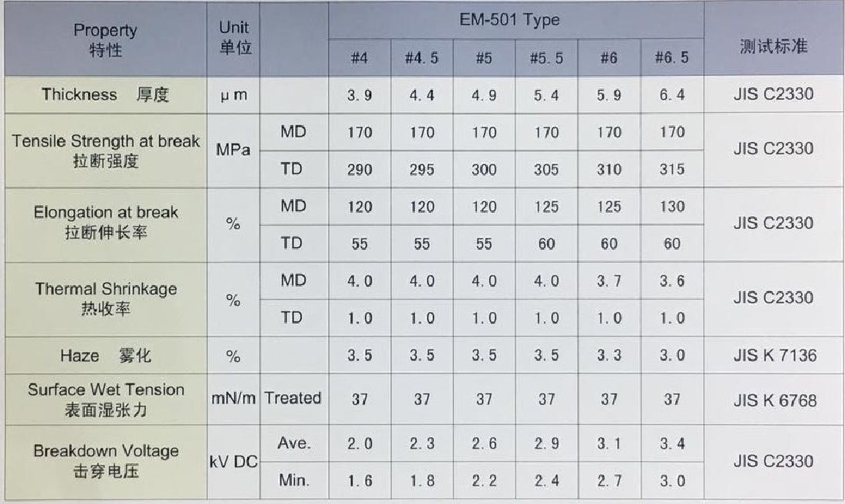Screen dimensions: 845x504
Task: Select the Thickness row label
Action: click(x=105, y=94)
